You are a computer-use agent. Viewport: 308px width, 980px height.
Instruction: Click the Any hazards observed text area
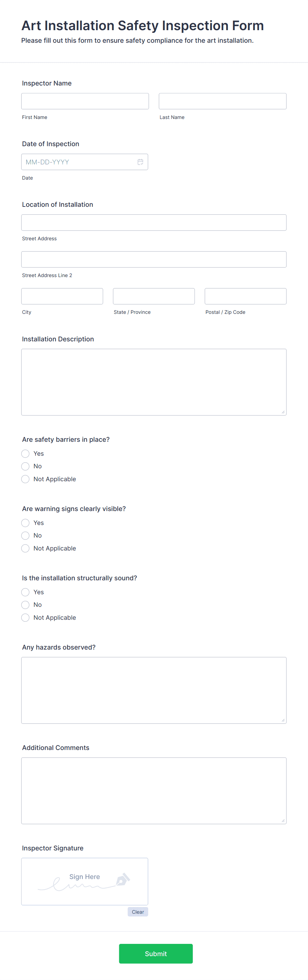154,690
